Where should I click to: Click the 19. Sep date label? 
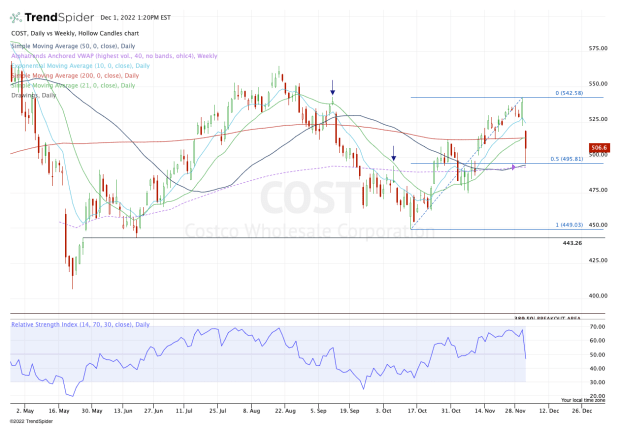point(349,411)
